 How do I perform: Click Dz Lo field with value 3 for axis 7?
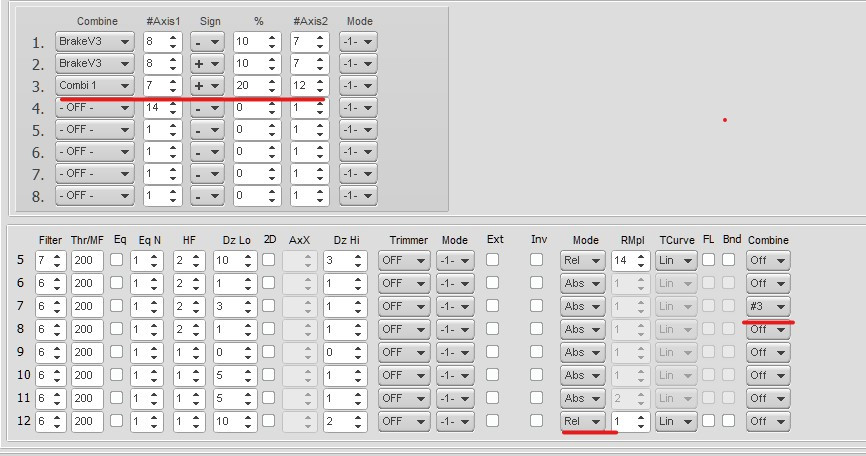pos(235,306)
